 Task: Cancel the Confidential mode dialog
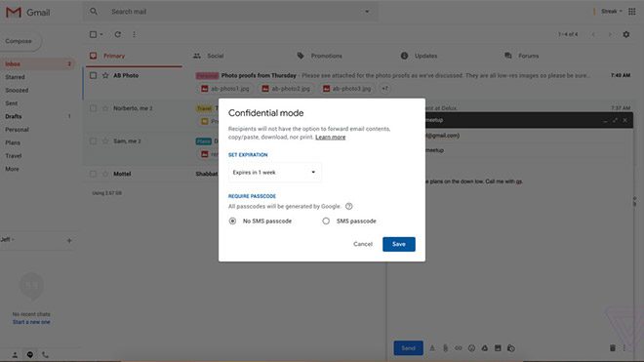[x=363, y=244]
